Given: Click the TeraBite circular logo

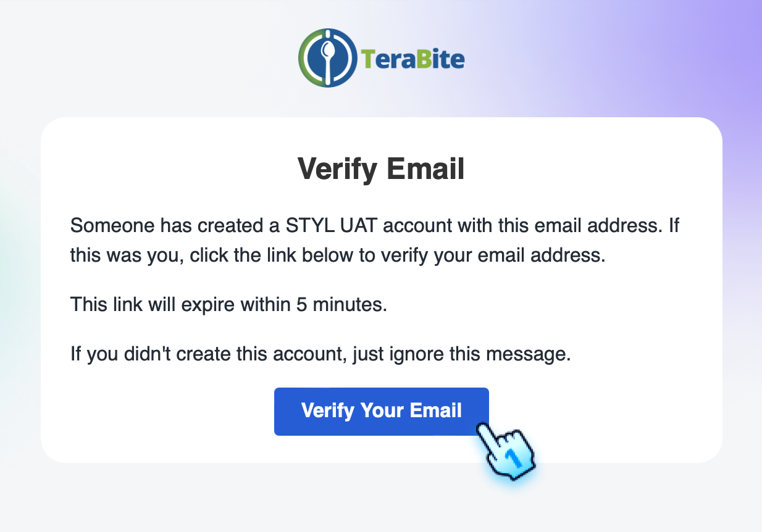Looking at the screenshot, I should click(x=329, y=57).
